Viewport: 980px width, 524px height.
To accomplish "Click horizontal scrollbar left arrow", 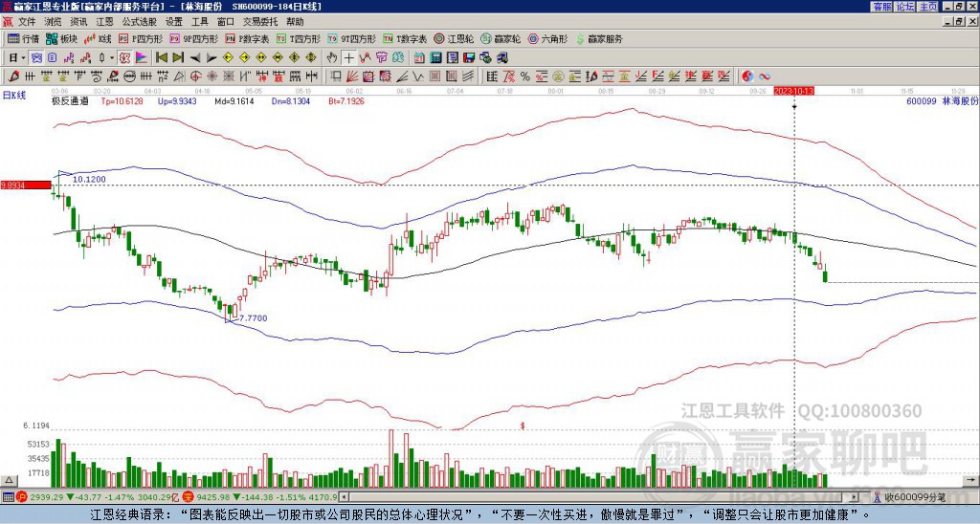I will click(x=344, y=497).
